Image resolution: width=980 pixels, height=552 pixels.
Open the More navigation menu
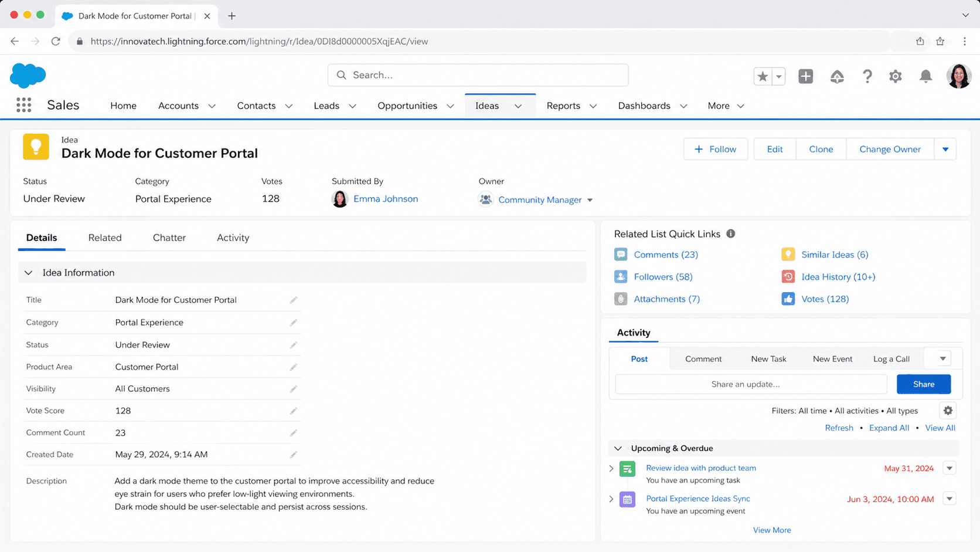(726, 106)
